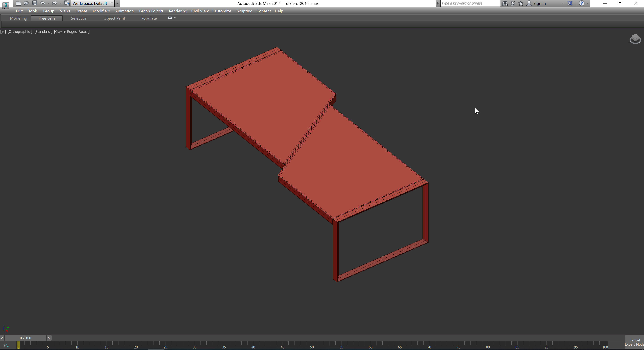Click the Undo arrow icon

(x=43, y=3)
